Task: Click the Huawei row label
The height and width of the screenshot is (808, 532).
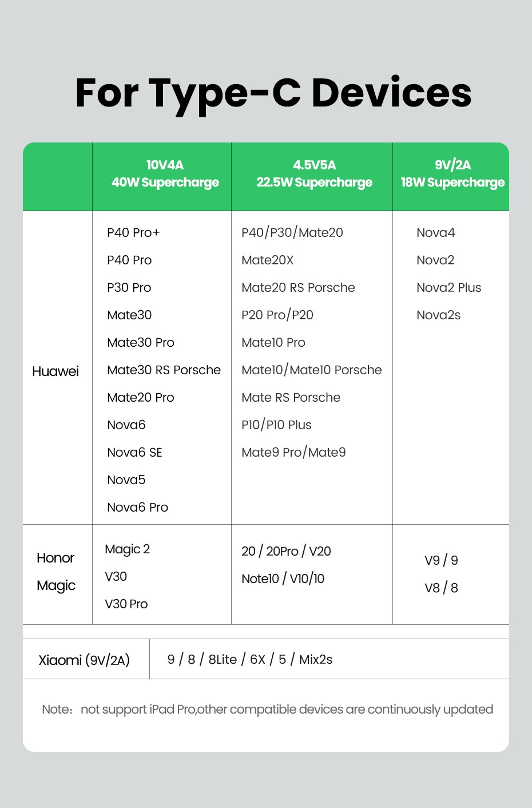Action: click(55, 371)
